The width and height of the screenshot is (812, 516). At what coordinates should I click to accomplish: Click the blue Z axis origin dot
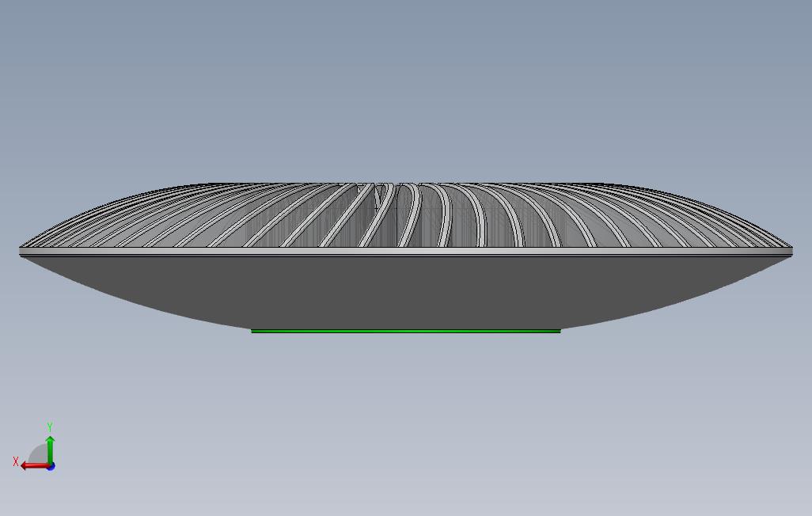pos(51,467)
